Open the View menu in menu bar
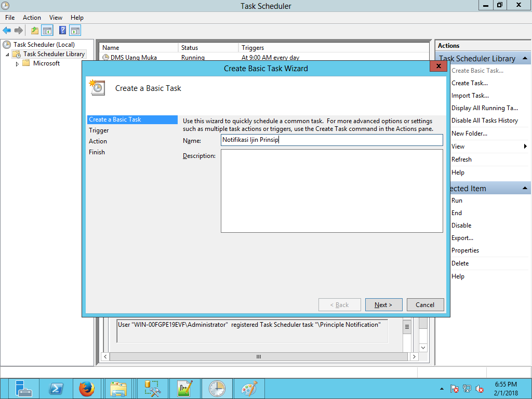532x399 pixels. pyautogui.click(x=56, y=18)
